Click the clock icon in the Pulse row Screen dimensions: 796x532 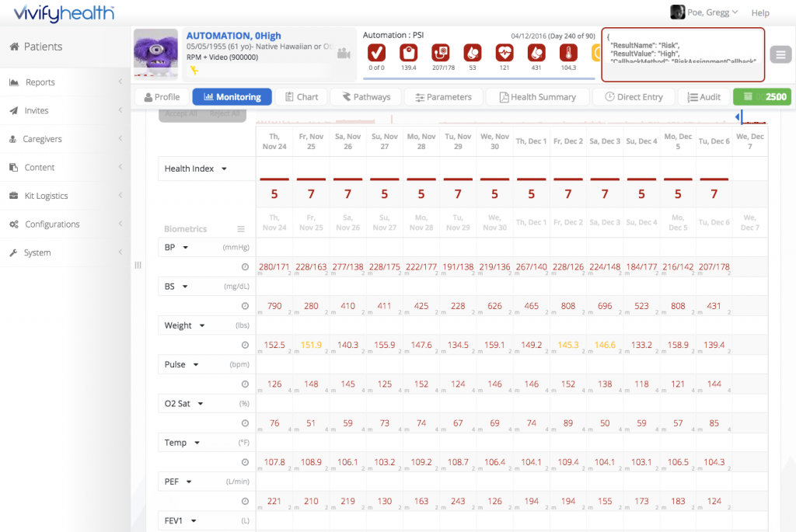coord(245,384)
